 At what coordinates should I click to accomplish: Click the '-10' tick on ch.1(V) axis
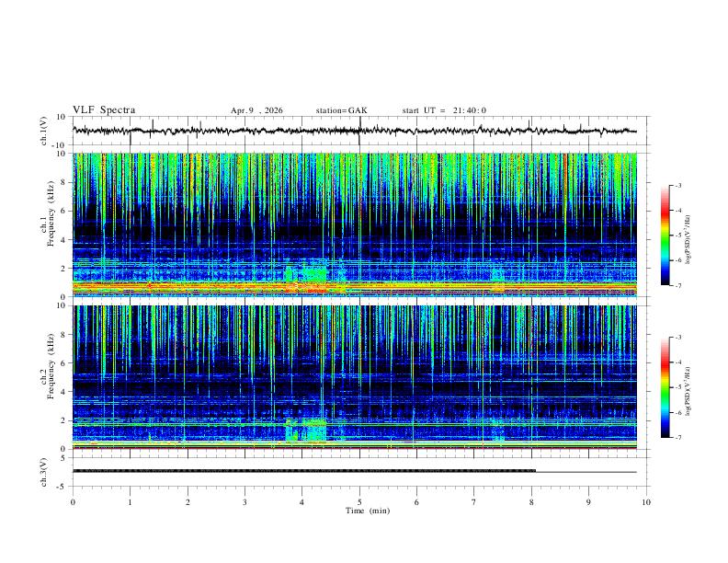(60, 145)
